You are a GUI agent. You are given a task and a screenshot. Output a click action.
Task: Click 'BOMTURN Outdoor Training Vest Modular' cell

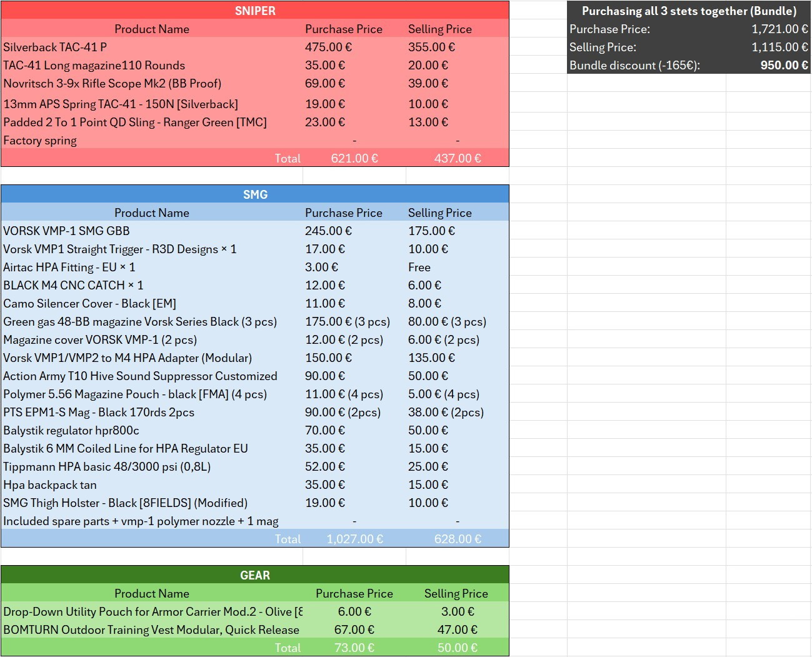coord(151,629)
